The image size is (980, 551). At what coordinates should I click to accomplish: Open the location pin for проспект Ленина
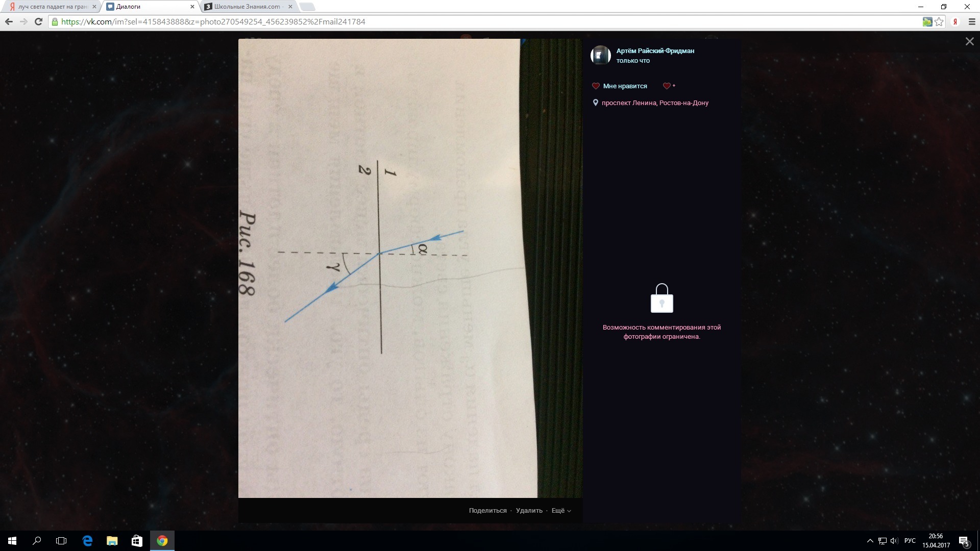tap(595, 103)
